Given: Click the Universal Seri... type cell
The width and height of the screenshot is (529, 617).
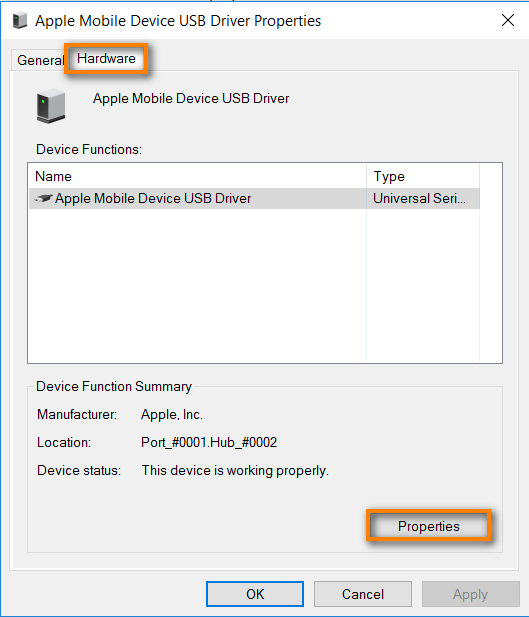Looking at the screenshot, I should pyautogui.click(x=420, y=198).
